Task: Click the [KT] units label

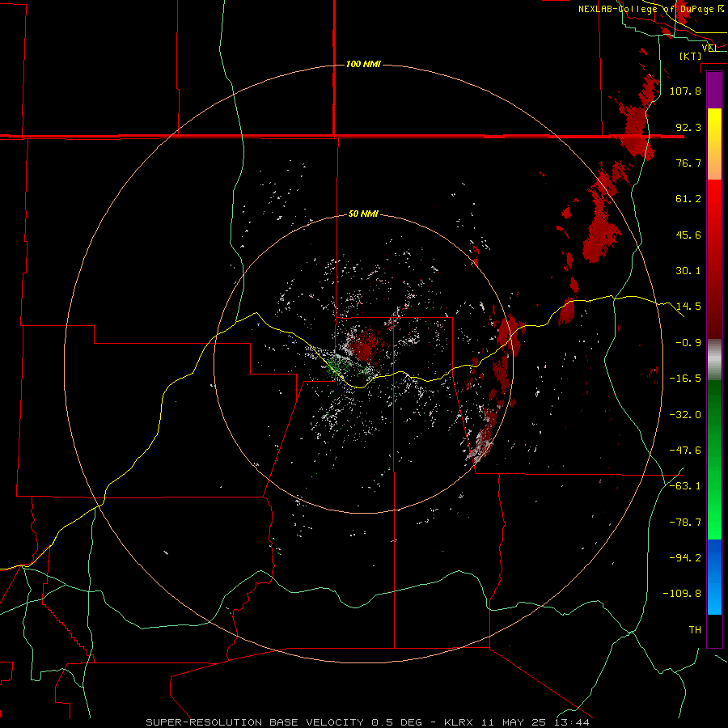Action: coord(691,56)
